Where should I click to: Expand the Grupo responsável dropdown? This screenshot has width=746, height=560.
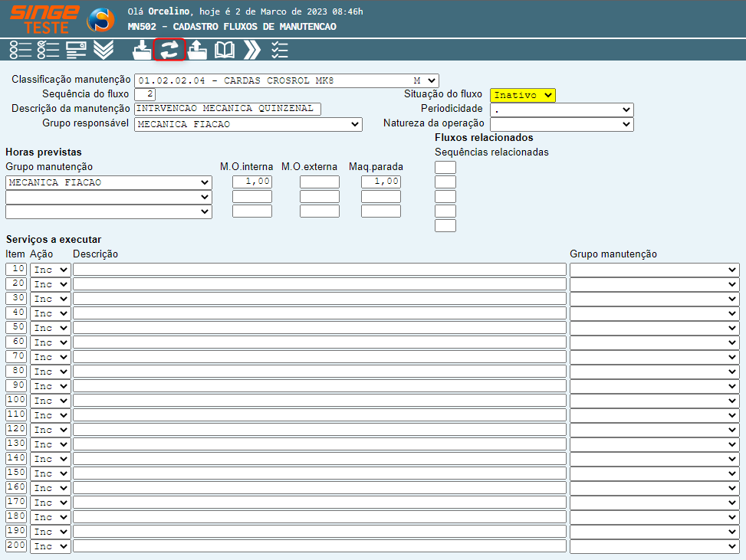point(248,124)
